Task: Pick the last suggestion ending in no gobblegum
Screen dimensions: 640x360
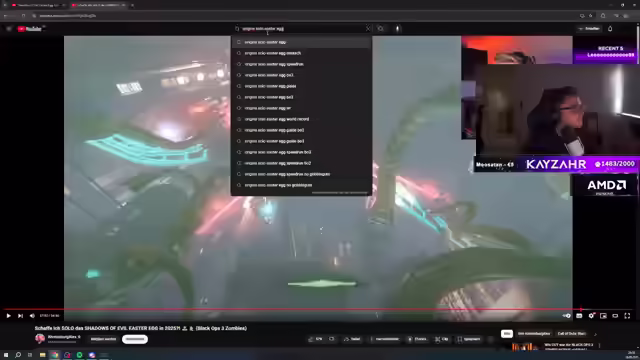Action: tap(301, 185)
